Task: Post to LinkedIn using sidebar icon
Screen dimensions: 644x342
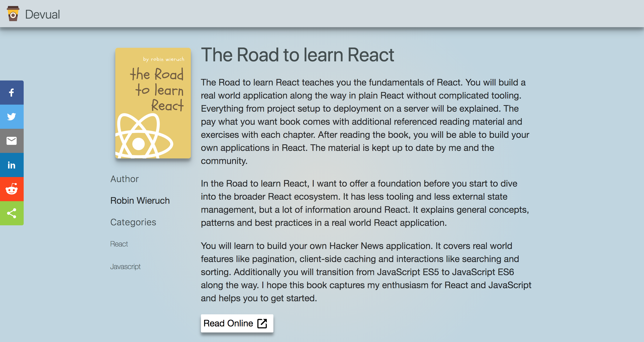Action: click(12, 165)
